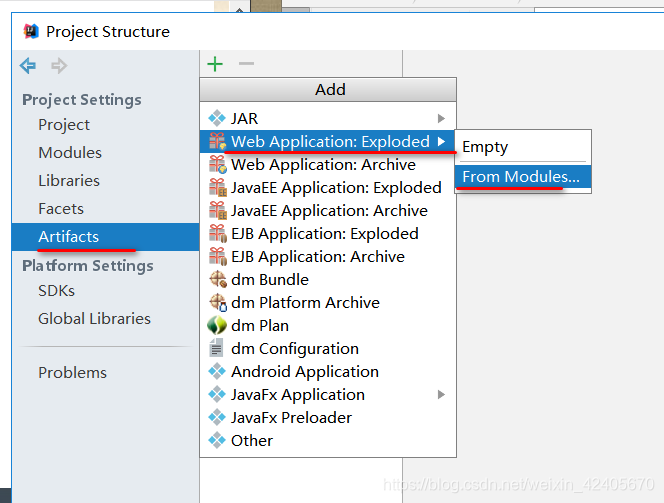Open Libraries settings in sidebar

tap(105, 180)
